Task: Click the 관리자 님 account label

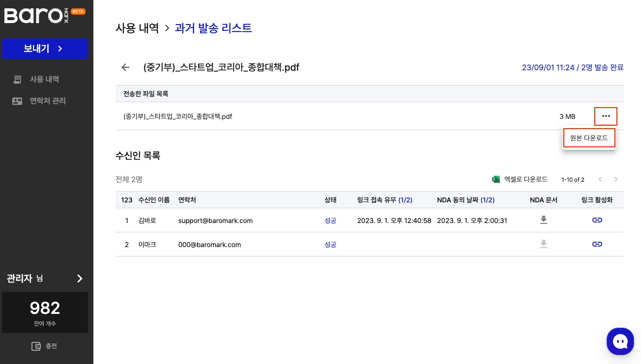Action: (x=25, y=279)
